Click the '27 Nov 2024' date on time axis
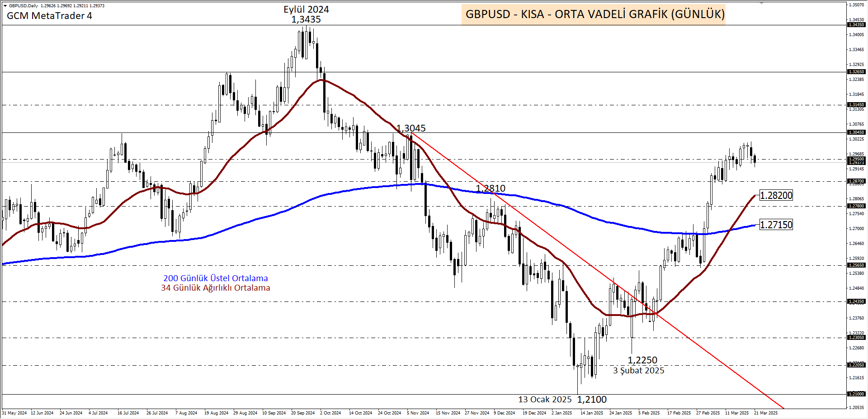 pyautogui.click(x=477, y=413)
